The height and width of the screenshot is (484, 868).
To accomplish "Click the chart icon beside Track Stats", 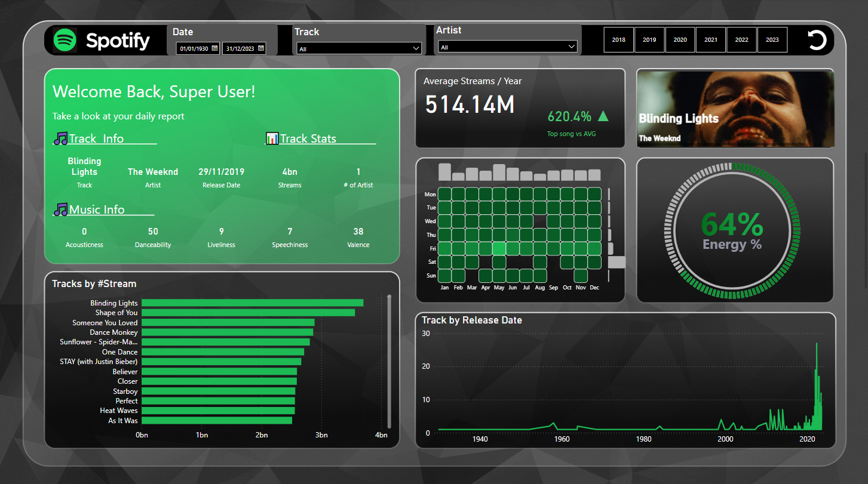I will pos(271,138).
